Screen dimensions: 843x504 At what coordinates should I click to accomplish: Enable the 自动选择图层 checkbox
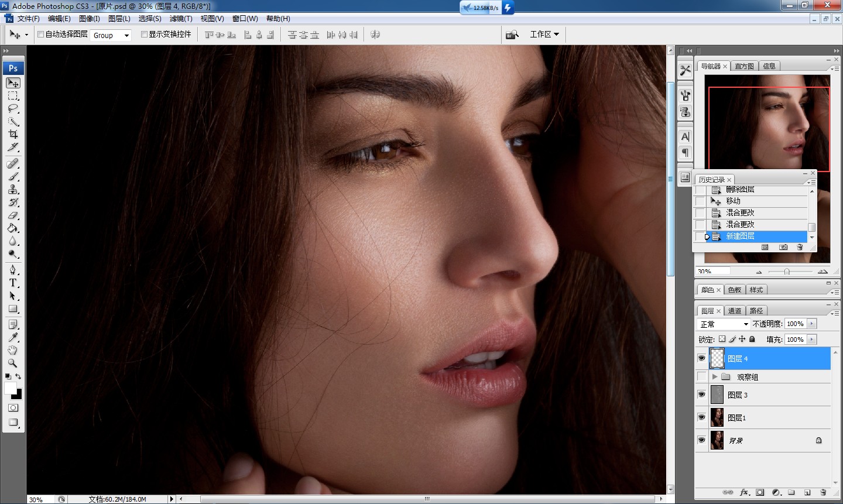(x=40, y=35)
